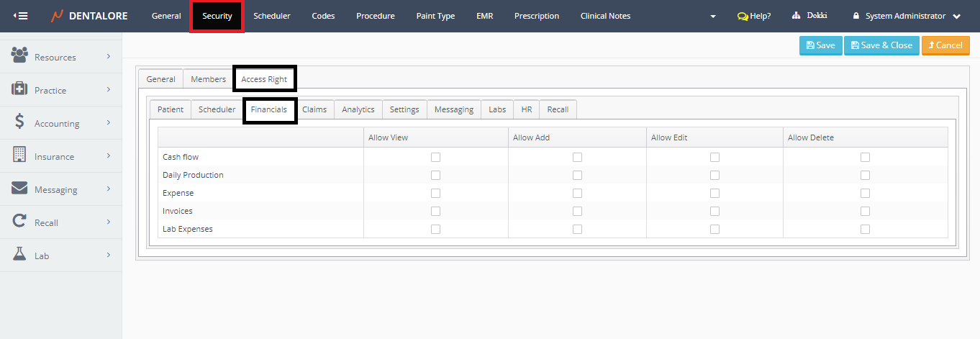Collapse sidebar with hamburger menu icon
The width and height of the screenshot is (980, 339).
(x=21, y=16)
